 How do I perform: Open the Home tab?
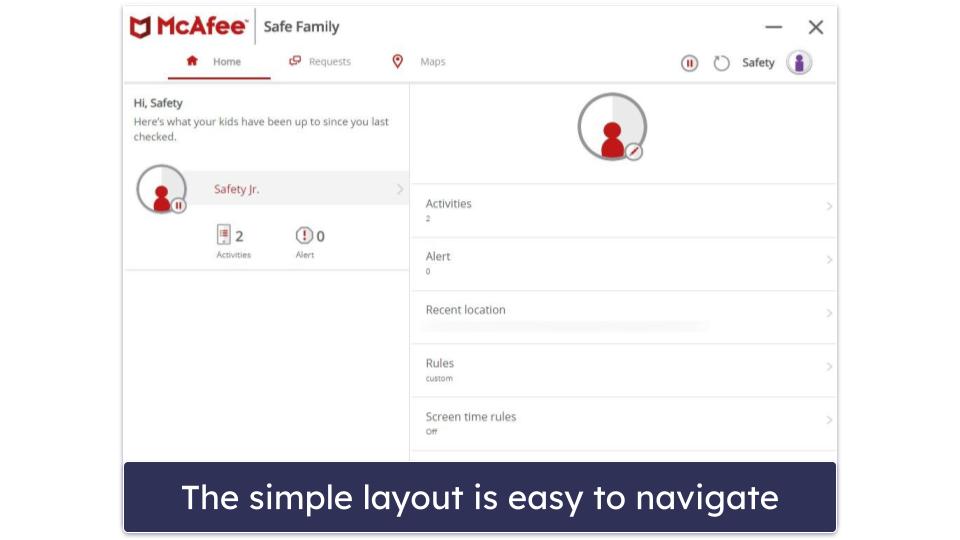click(219, 61)
